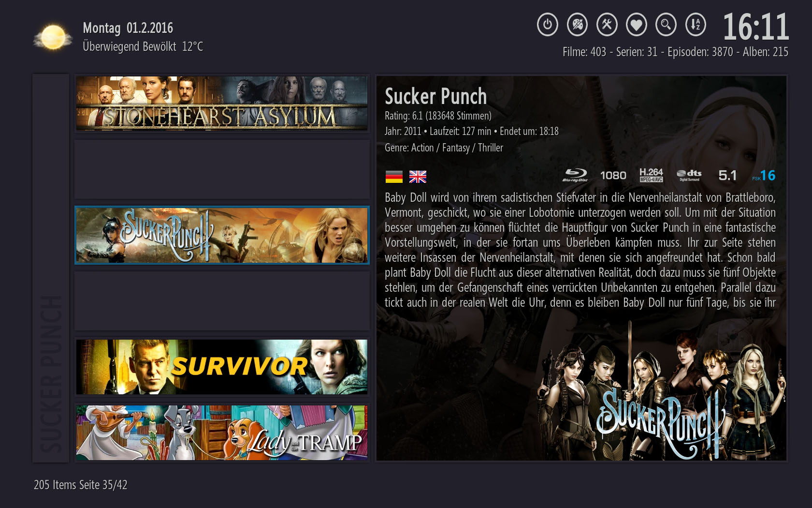Viewport: 812px width, 508px height.
Task: Open system settings via hammer-wrench icon
Action: pyautogui.click(x=607, y=25)
